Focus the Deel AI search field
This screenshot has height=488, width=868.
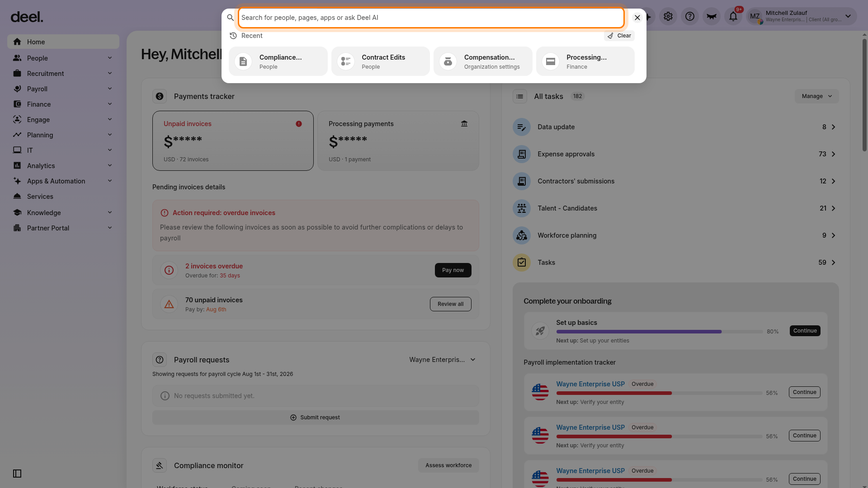(431, 18)
